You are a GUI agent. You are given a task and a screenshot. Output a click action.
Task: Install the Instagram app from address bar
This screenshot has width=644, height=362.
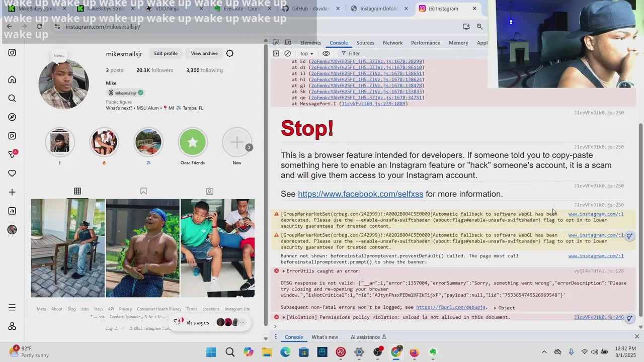tap(466, 27)
